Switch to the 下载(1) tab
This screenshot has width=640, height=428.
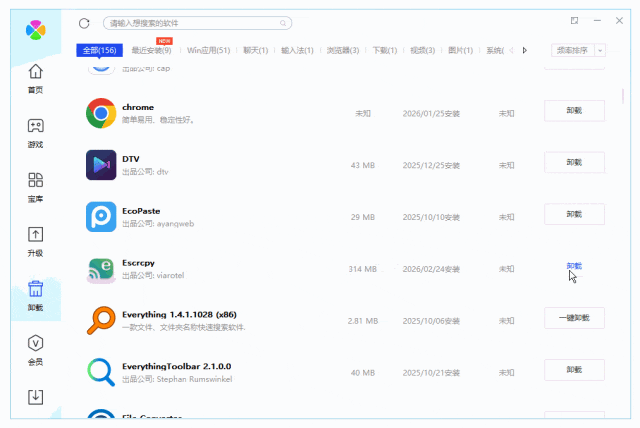[x=384, y=50]
